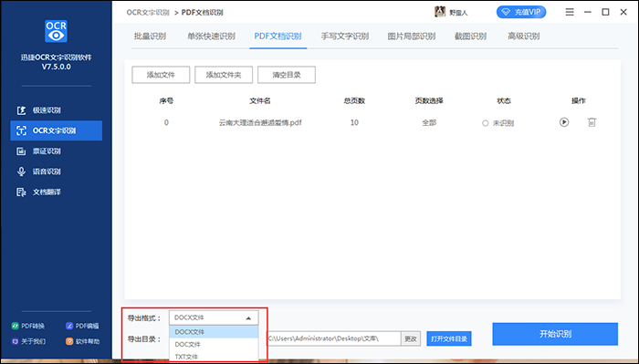Switch to 批量识别 tab
The height and width of the screenshot is (364, 639).
click(x=150, y=36)
